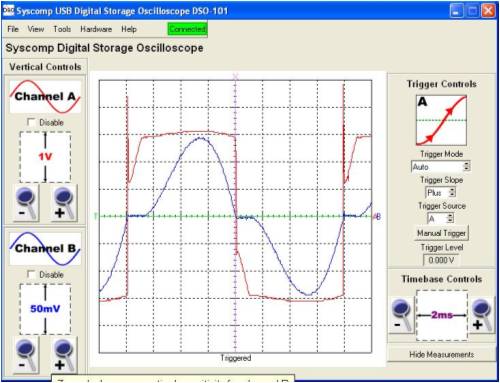Zoom in Channel A vertical scale

click(64, 203)
